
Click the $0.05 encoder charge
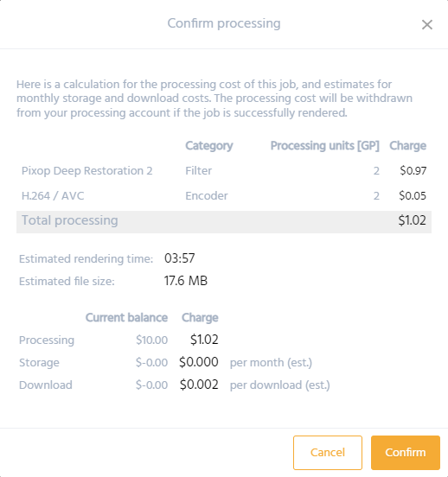coord(413,195)
